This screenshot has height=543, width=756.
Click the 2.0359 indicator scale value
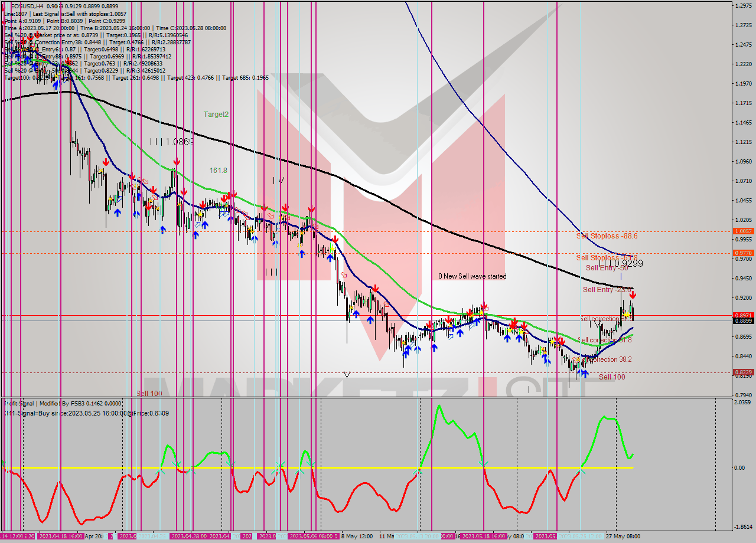(x=743, y=403)
